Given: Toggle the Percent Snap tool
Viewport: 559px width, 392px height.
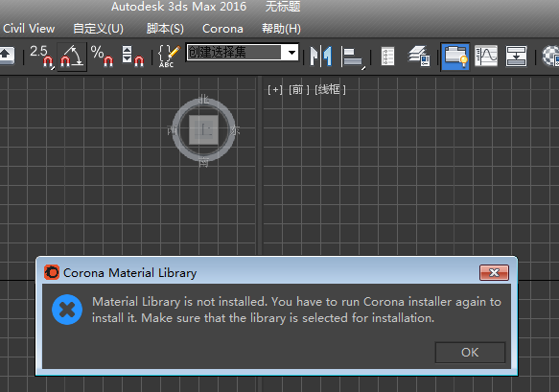Looking at the screenshot, I should (x=102, y=56).
